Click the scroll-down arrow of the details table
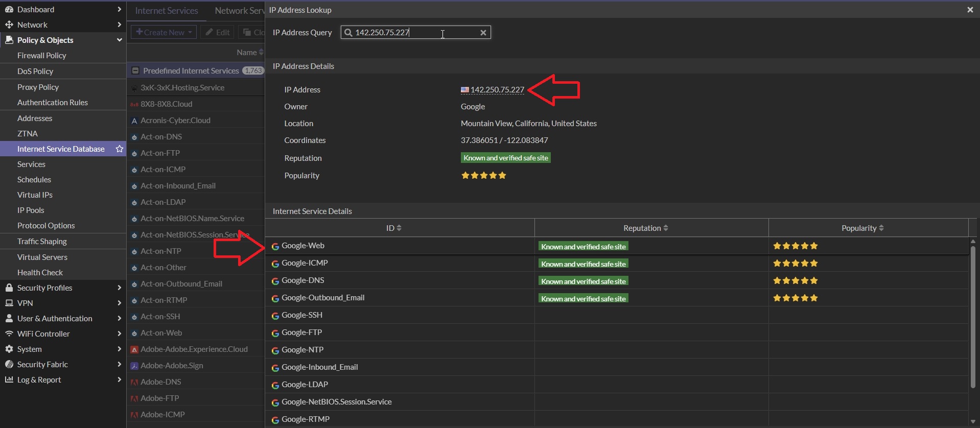The image size is (980, 428). coord(973,421)
